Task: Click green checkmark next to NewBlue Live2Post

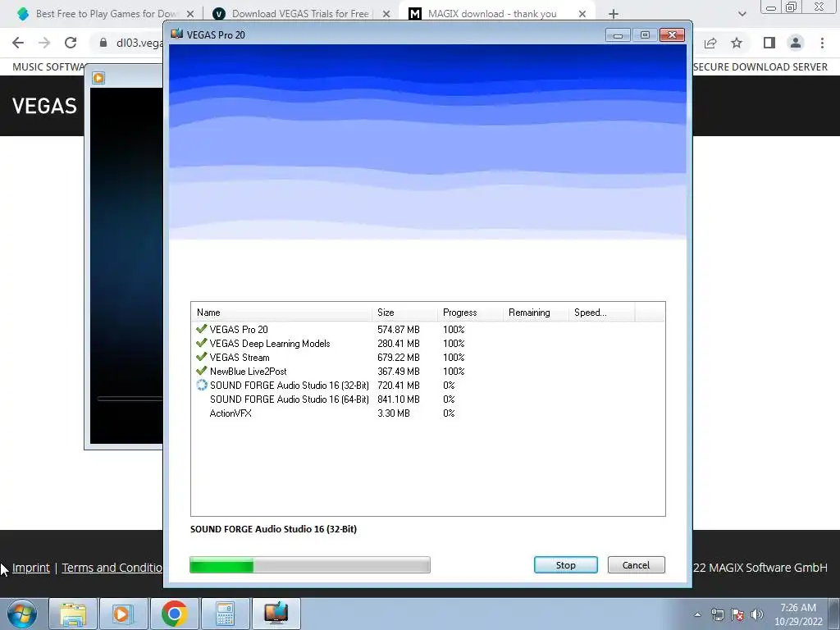Action: tap(202, 370)
